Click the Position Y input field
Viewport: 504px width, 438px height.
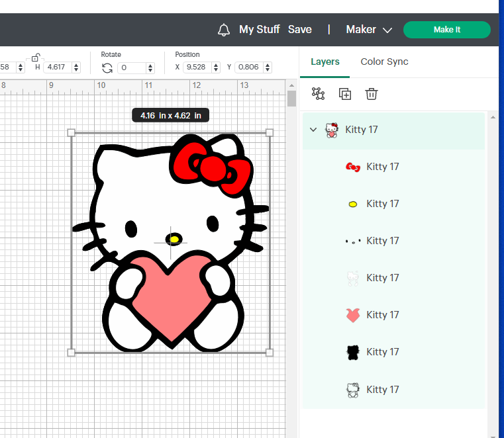click(249, 67)
